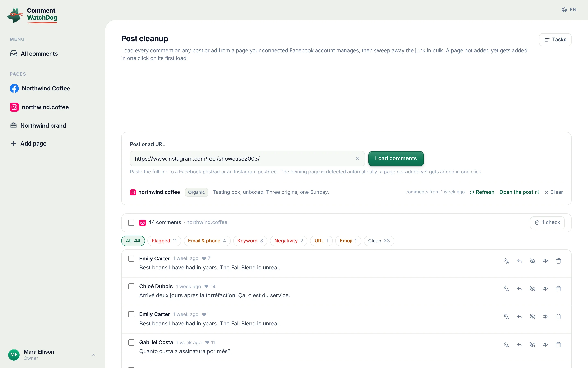Open the 1 check history button
The image size is (588, 368).
tap(547, 222)
